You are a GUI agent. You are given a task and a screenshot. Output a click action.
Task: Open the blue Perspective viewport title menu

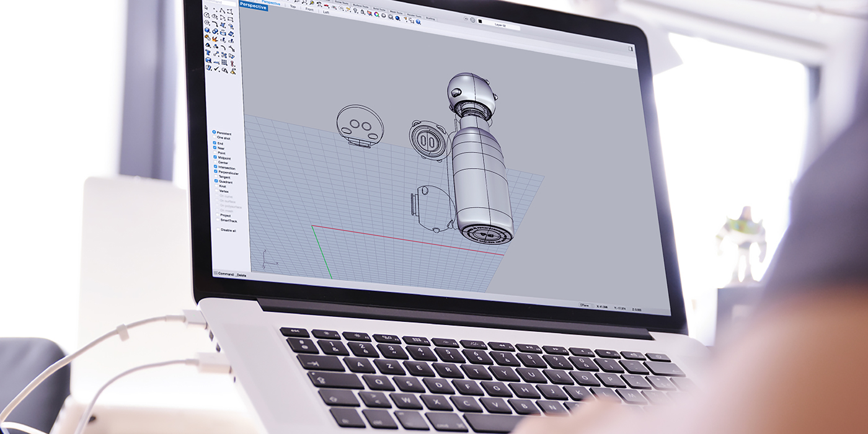click(x=254, y=7)
